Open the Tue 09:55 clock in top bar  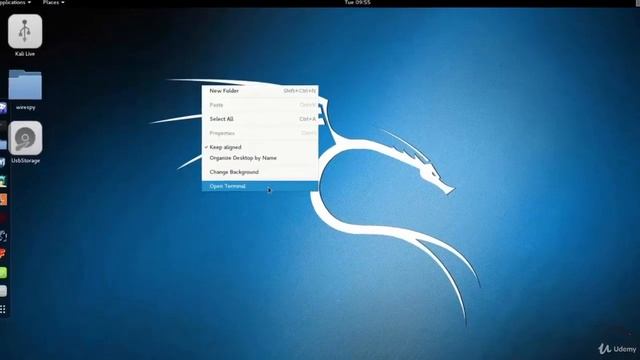357,2
